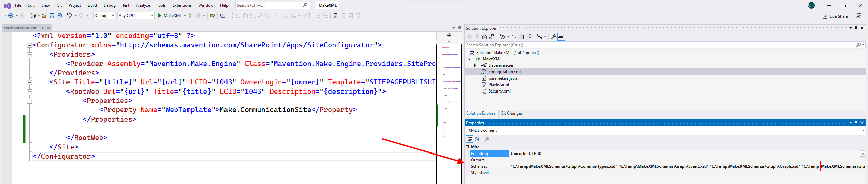Click the Open File folder icon
The image size is (868, 184).
[44, 16]
